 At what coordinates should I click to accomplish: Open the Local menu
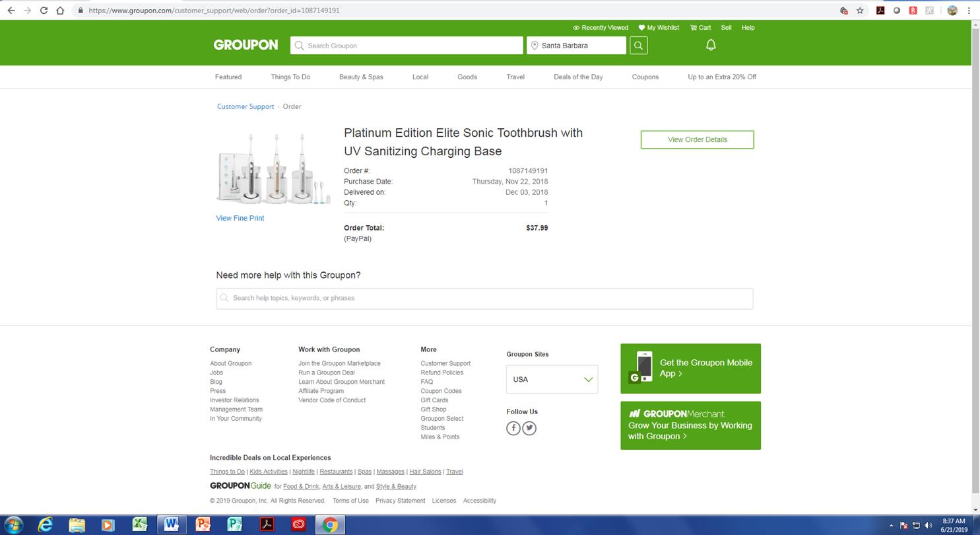point(420,77)
